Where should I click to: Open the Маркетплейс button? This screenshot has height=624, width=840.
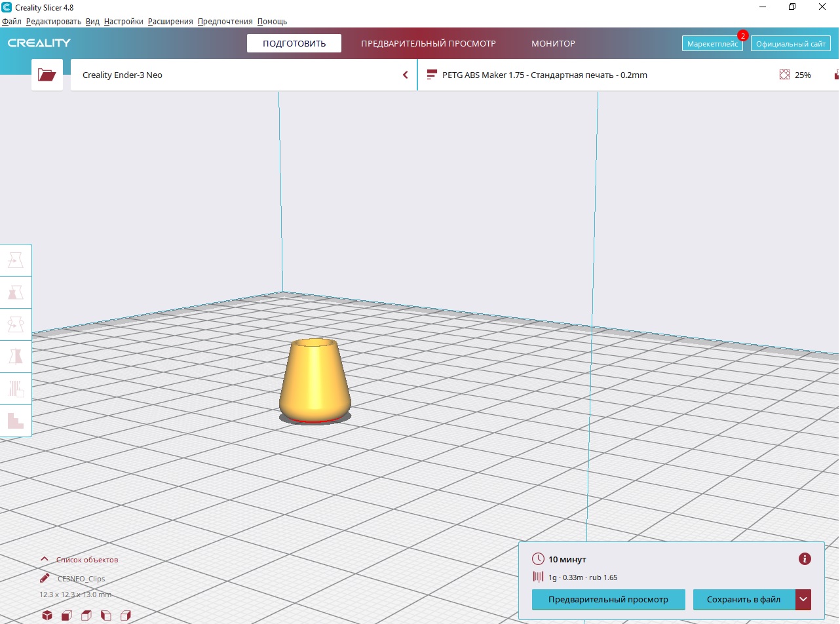click(x=712, y=44)
